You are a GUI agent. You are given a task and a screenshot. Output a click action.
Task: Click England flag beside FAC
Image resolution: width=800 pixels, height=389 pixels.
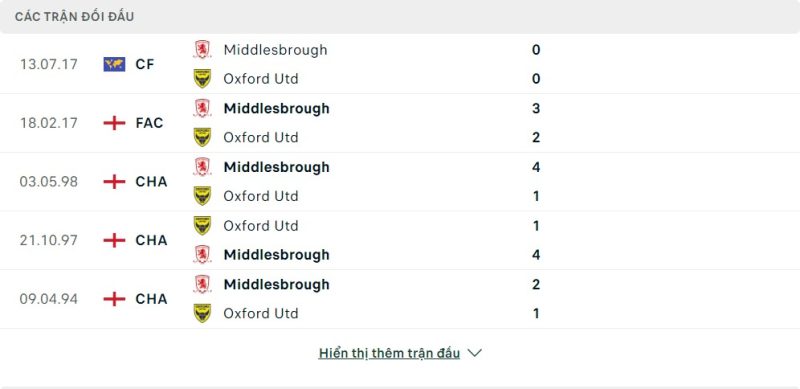point(114,123)
